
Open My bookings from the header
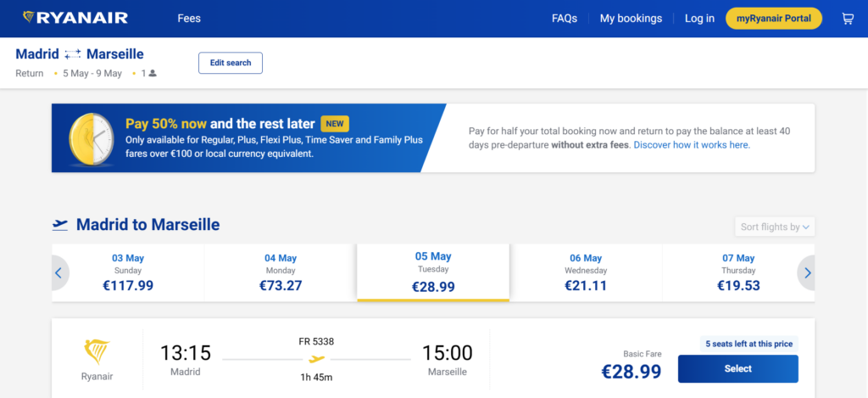(x=631, y=19)
